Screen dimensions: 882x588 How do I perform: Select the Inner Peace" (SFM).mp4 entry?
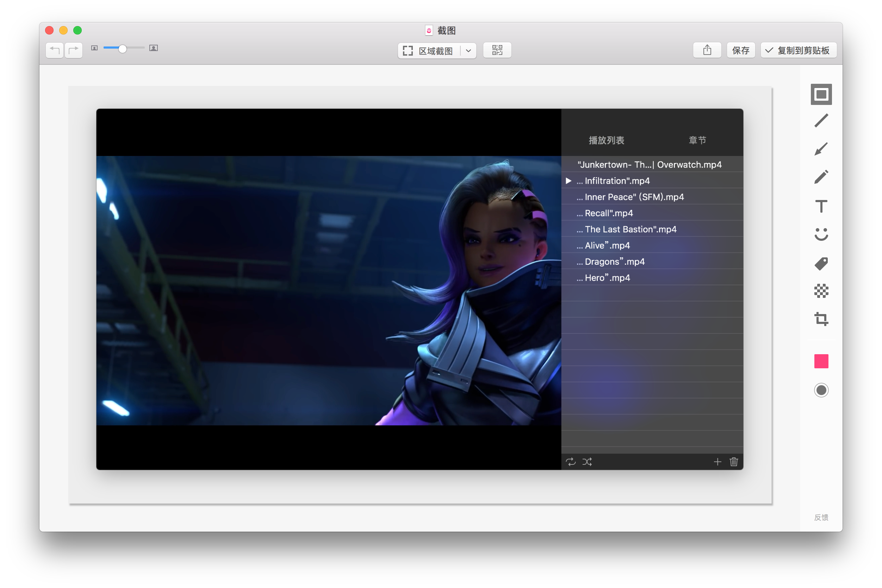click(652, 196)
